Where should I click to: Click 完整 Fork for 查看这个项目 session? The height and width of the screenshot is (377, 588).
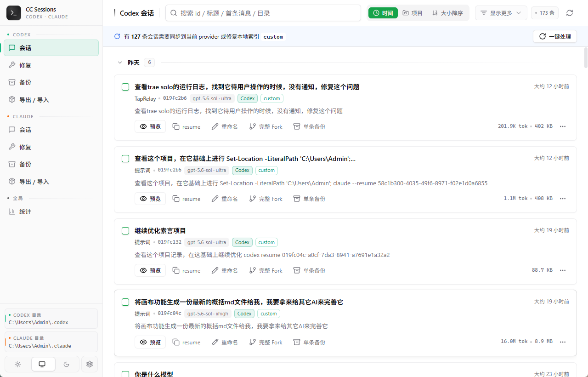(266, 199)
